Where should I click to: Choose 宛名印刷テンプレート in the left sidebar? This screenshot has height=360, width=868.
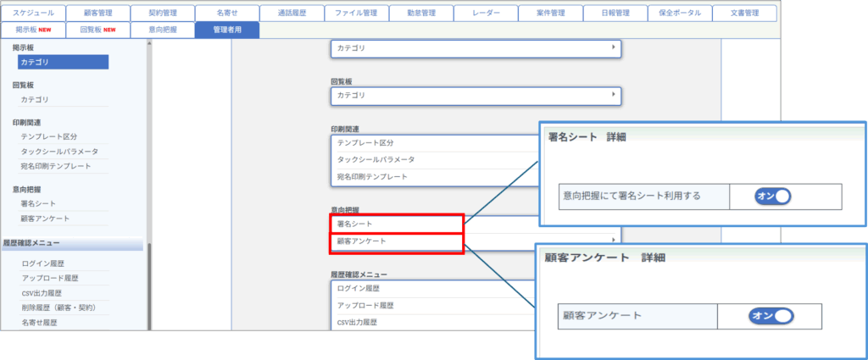click(56, 165)
